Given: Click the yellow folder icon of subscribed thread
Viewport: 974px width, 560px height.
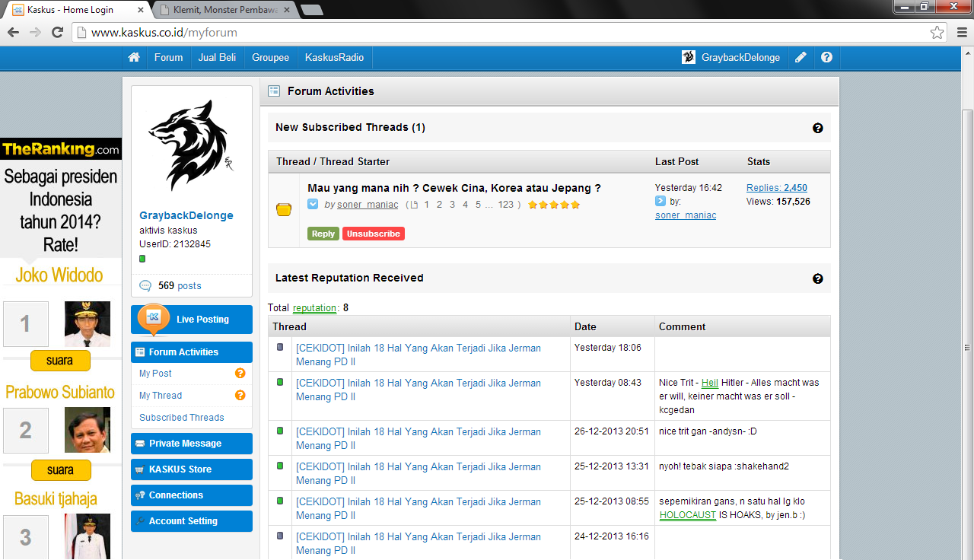Looking at the screenshot, I should pyautogui.click(x=284, y=210).
